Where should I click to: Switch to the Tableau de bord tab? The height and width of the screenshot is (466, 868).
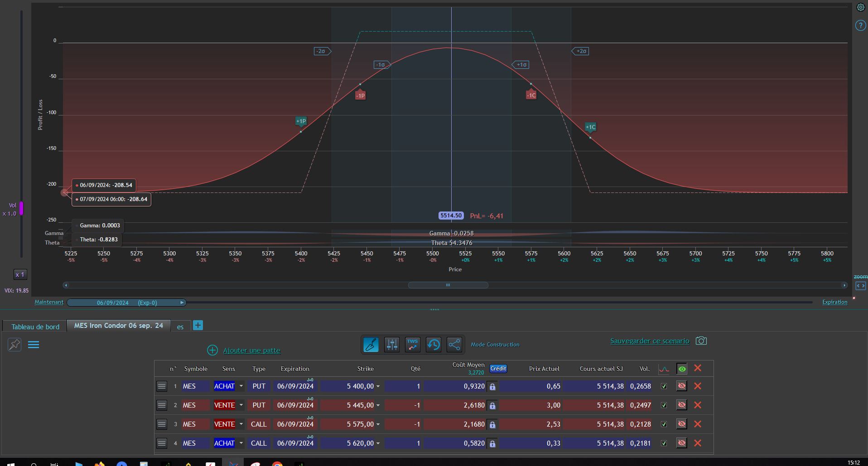[x=35, y=327]
